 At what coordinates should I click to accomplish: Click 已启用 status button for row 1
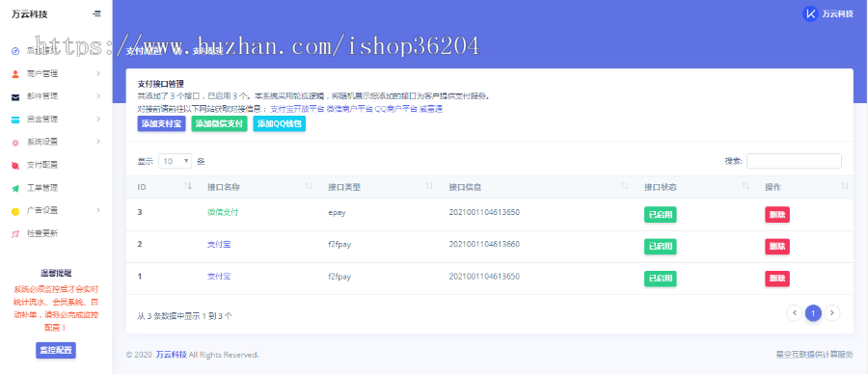[x=661, y=279]
